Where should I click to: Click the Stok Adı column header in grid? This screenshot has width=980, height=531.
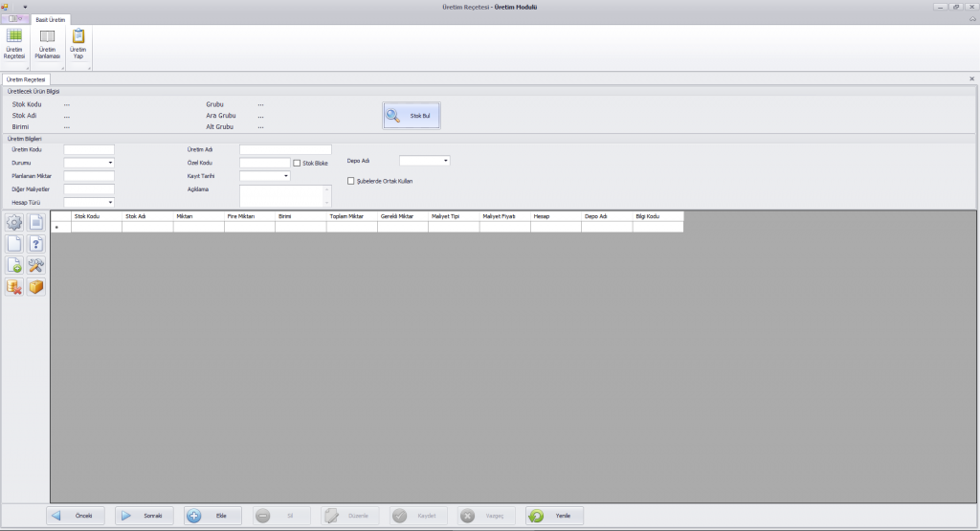148,216
